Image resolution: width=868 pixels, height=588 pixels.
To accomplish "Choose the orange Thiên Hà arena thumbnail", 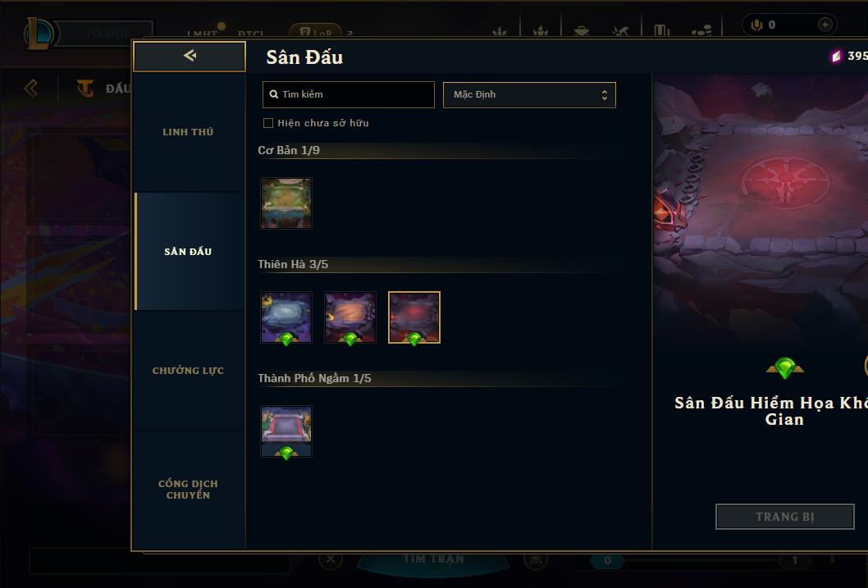I will click(x=350, y=317).
